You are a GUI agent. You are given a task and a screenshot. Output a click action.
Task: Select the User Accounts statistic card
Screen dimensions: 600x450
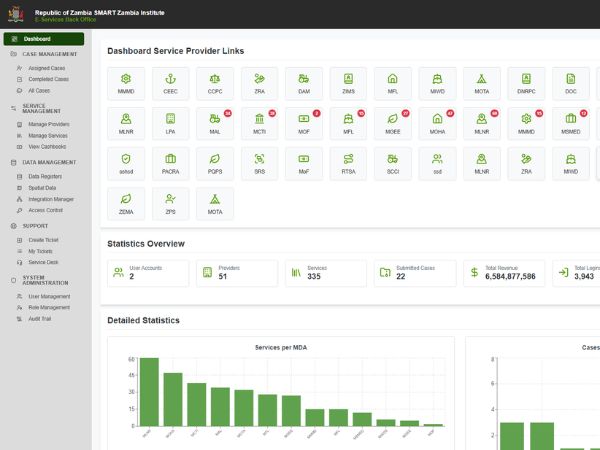point(148,273)
